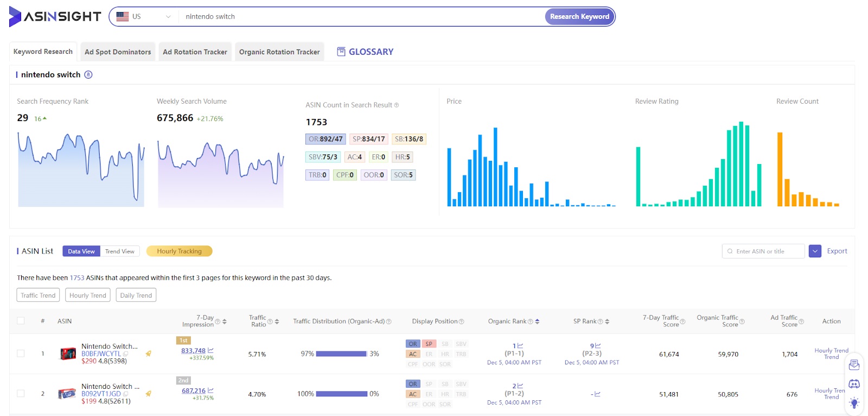Screen dimensions: 868x416
Task: Click the rocket icon in row 2
Action: (x=148, y=394)
